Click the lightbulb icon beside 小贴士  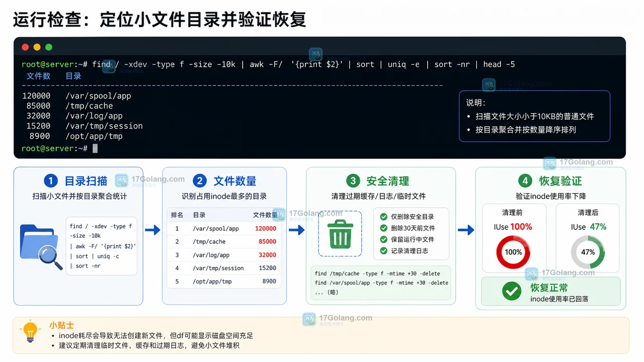(x=30, y=331)
